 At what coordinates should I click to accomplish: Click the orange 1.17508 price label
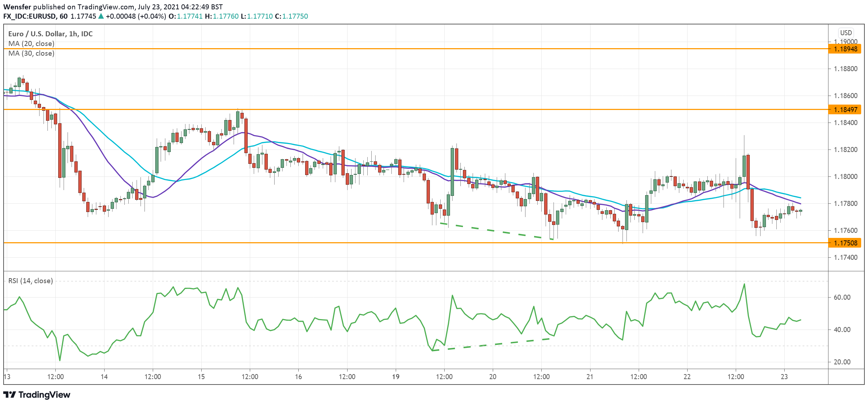pyautogui.click(x=845, y=243)
